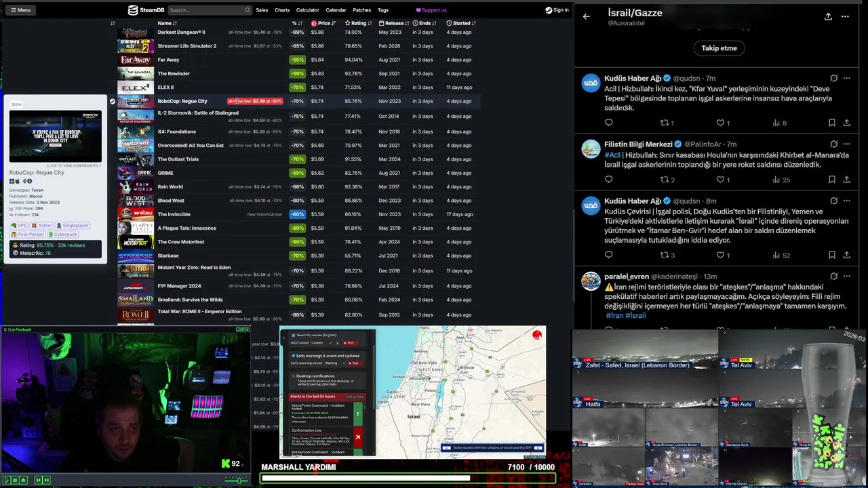
Task: Open the Calculator menu item
Action: coord(307,10)
